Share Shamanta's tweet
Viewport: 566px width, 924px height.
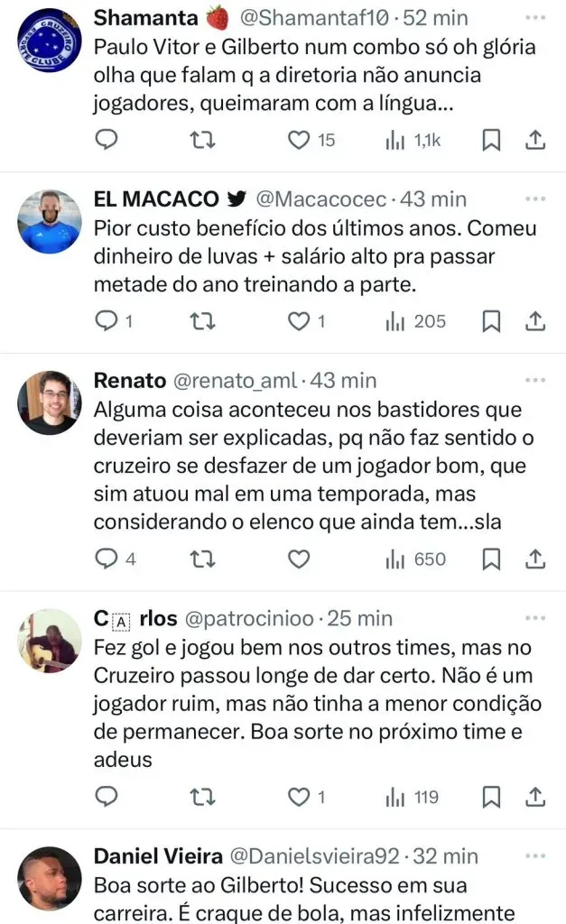(x=534, y=140)
